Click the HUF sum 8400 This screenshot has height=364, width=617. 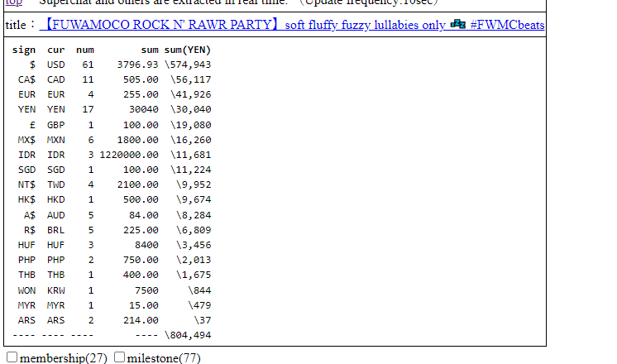146,245
